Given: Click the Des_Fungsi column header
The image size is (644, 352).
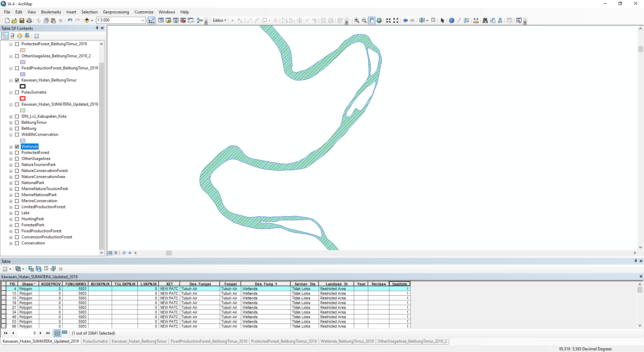Looking at the screenshot, I should (200, 284).
